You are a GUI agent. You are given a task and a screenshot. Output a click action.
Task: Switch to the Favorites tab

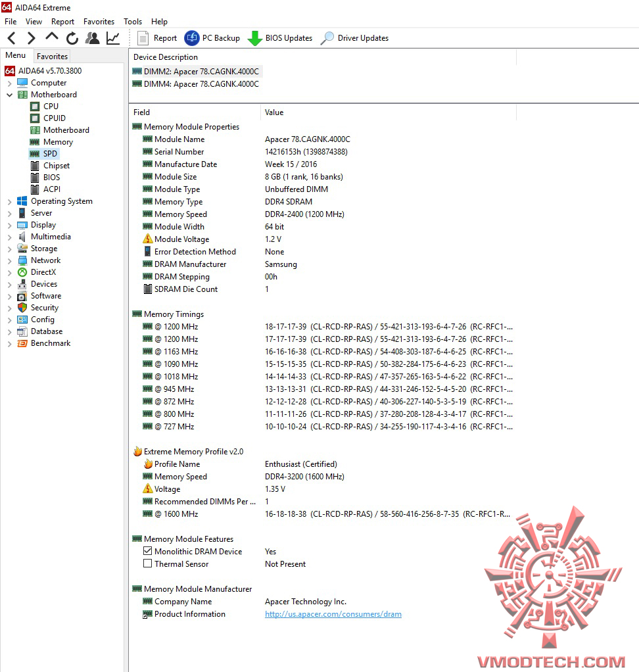[53, 56]
